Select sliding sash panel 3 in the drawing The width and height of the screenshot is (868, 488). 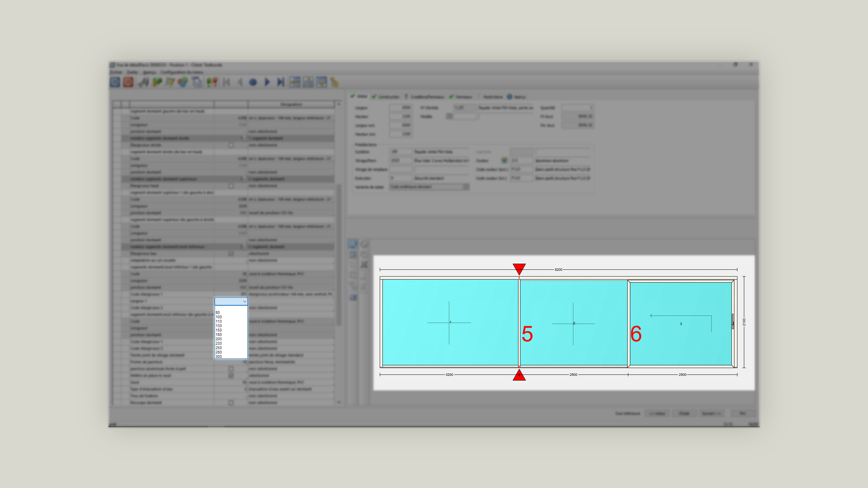coord(681,324)
